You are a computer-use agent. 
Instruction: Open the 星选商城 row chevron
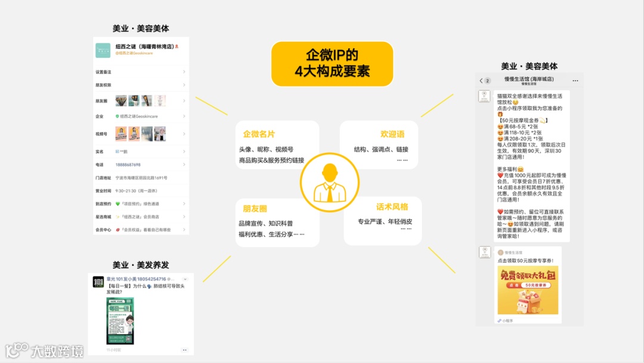tap(184, 217)
